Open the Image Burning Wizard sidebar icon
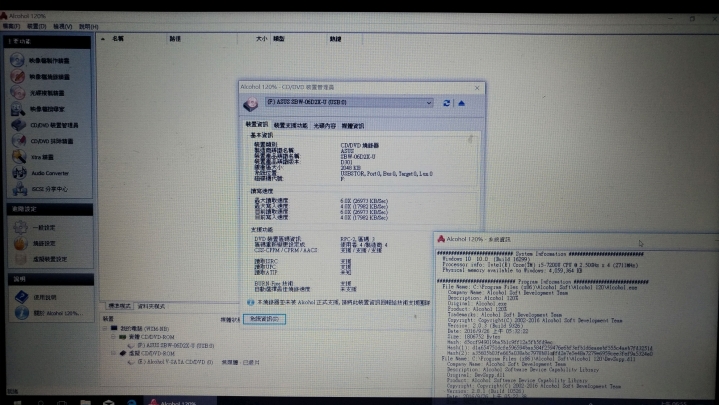 (17, 76)
